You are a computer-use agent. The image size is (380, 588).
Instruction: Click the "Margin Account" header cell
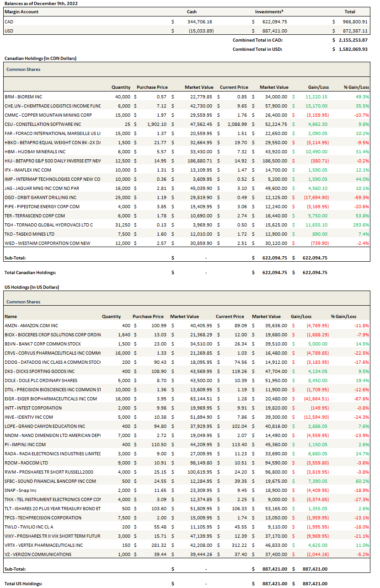[x=21, y=12]
